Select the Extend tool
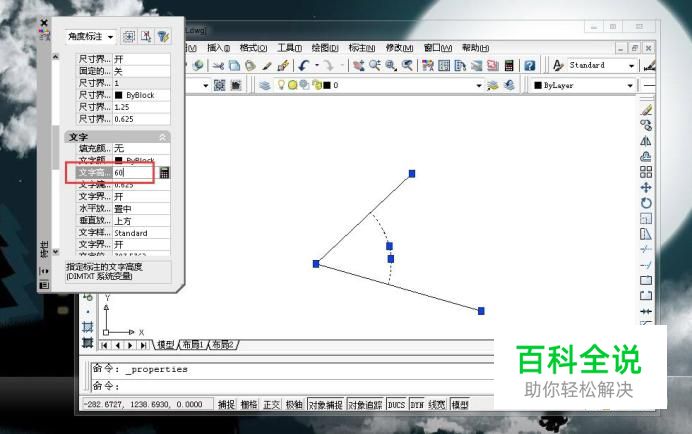 pyautogui.click(x=646, y=264)
